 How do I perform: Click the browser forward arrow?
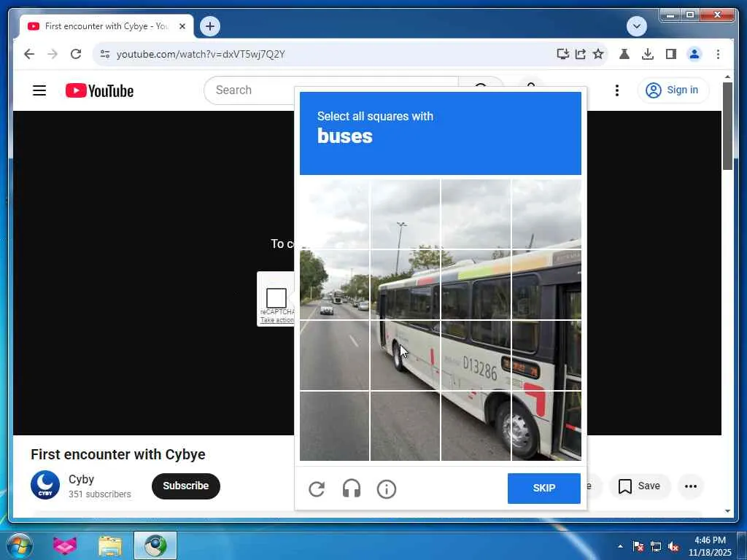[x=53, y=54]
